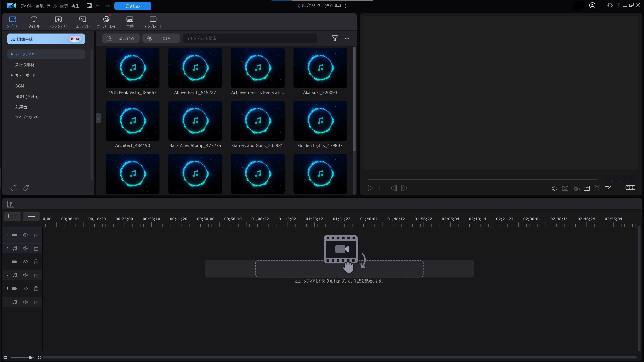Screen dimensions: 644x362
Task: Click the timeline zoom slider handle
Action: click(x=30, y=357)
